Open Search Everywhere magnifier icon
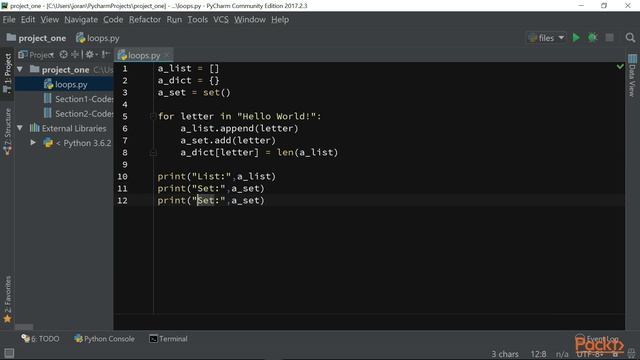The image size is (640, 360). point(630,38)
